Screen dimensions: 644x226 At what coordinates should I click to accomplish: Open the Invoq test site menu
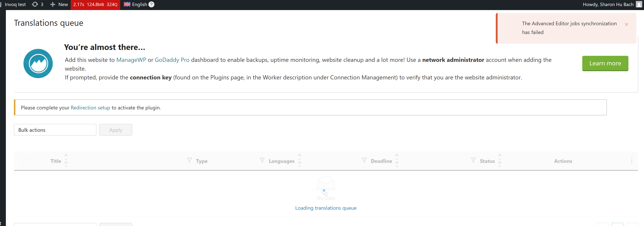(x=15, y=5)
